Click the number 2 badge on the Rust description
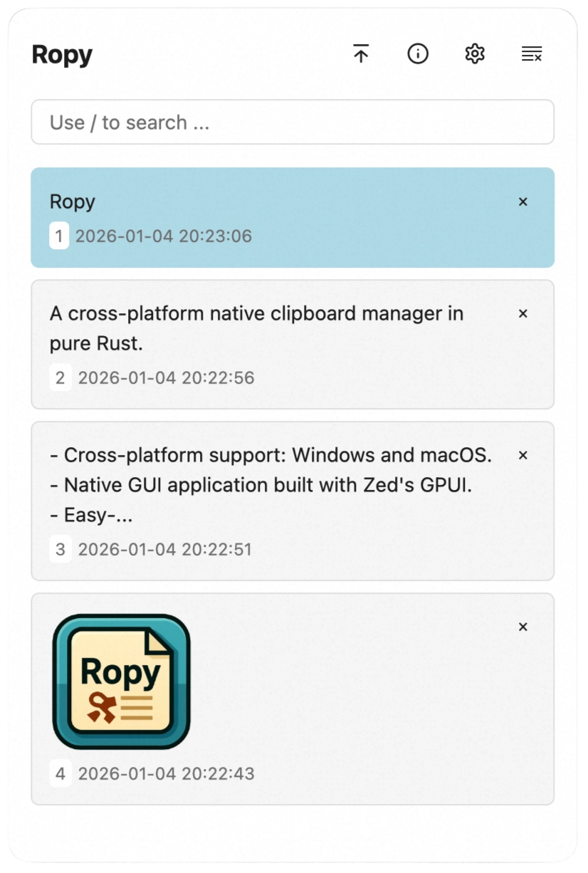 pos(60,377)
